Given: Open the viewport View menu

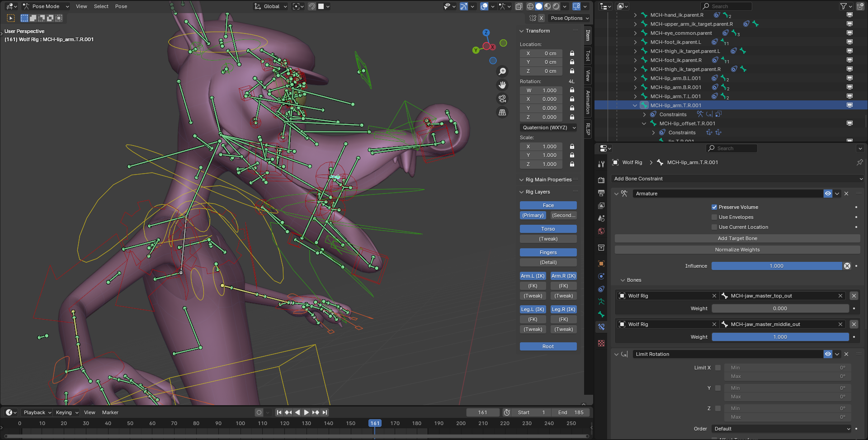Looking at the screenshot, I should (x=81, y=6).
